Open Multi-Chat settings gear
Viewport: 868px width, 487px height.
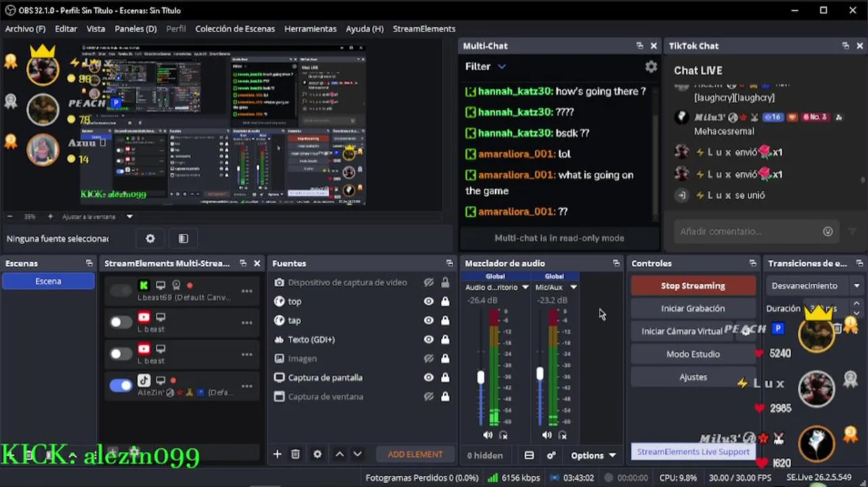(x=651, y=66)
